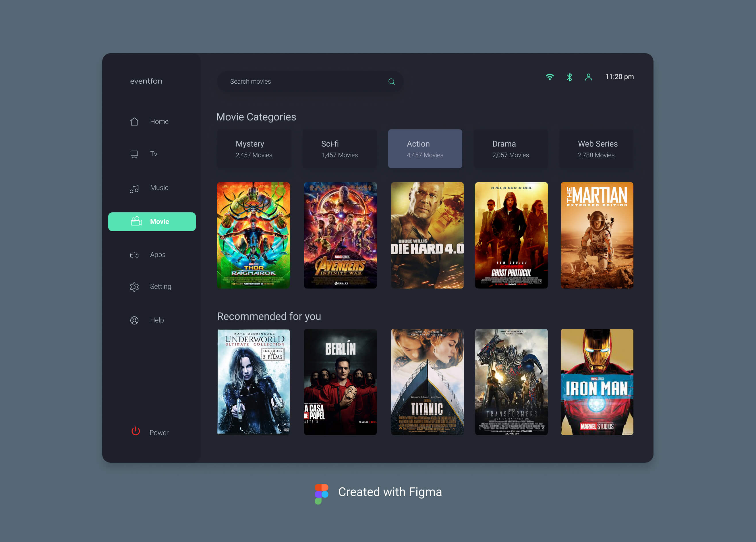Viewport: 756px width, 542px height.
Task: Click the Home house icon
Action: click(134, 122)
